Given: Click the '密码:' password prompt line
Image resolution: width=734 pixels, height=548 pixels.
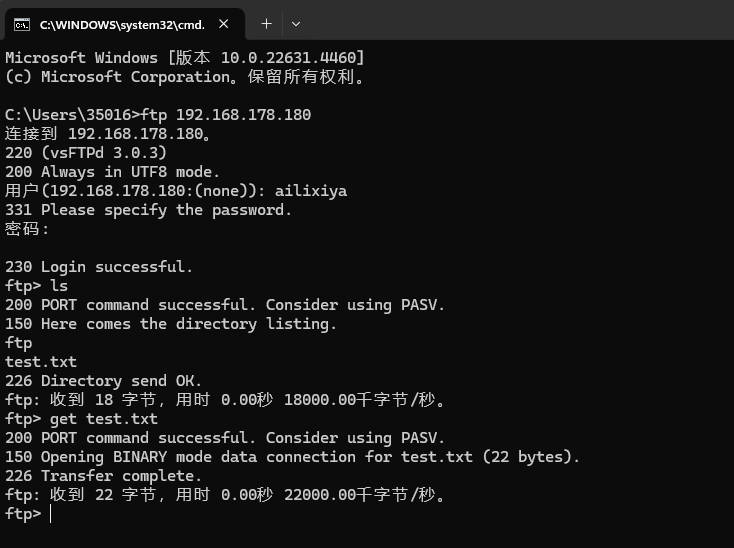Looking at the screenshot, I should point(27,229).
